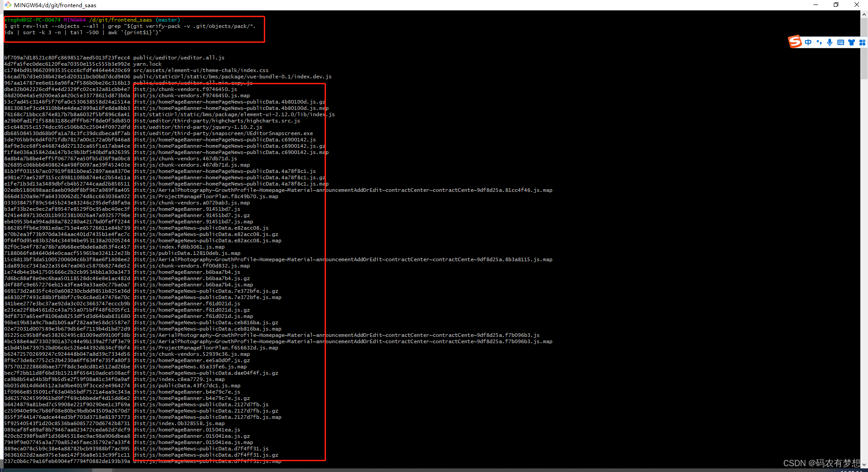Click the hash starting 4d7fa5fec0dec6120
This screenshot has height=472, width=868.
tap(67, 64)
